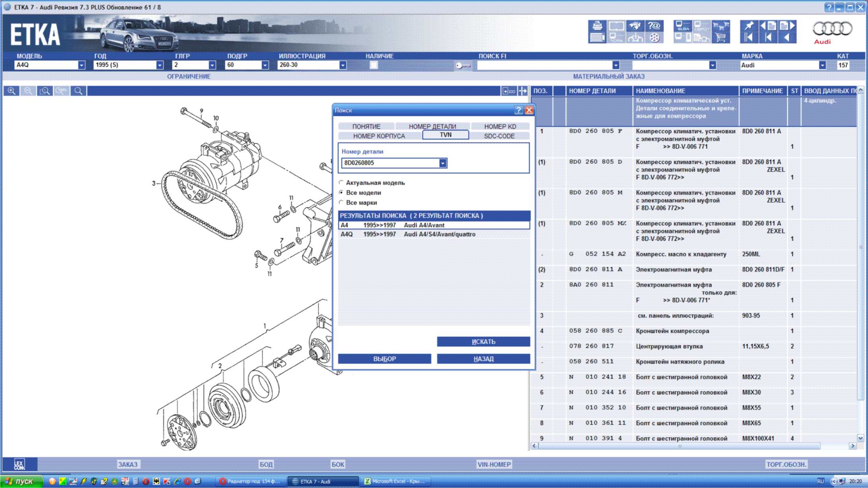The image size is (868, 488).
Task: Click the parts list horizontal scrollbar
Action: click(x=679, y=446)
